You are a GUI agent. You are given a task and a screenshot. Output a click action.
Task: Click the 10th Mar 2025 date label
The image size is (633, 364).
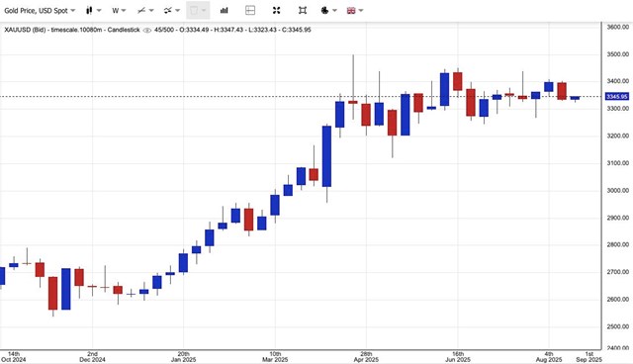click(275, 357)
